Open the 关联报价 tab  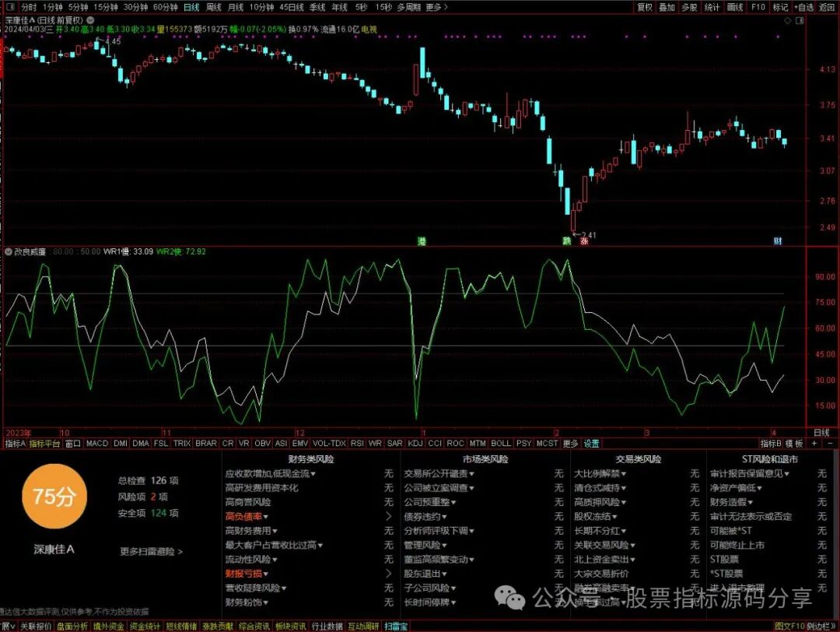pos(36,626)
